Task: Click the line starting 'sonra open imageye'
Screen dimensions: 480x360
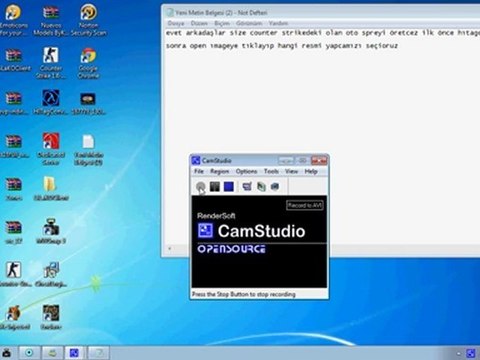Action: click(282, 45)
